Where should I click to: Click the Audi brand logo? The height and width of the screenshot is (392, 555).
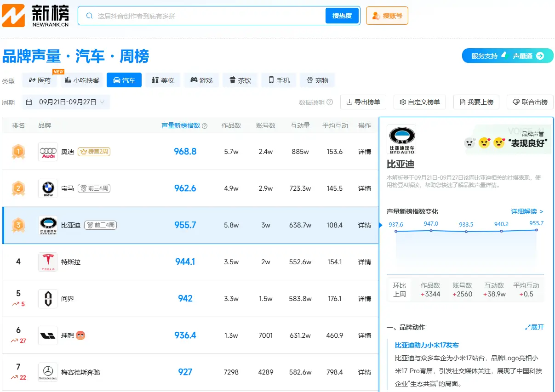tap(48, 152)
